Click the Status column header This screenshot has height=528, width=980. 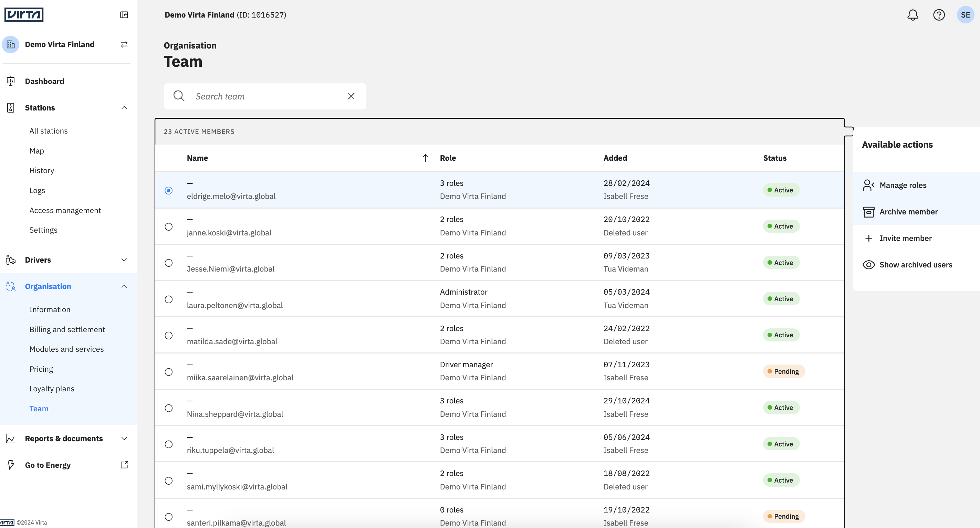pyautogui.click(x=774, y=158)
